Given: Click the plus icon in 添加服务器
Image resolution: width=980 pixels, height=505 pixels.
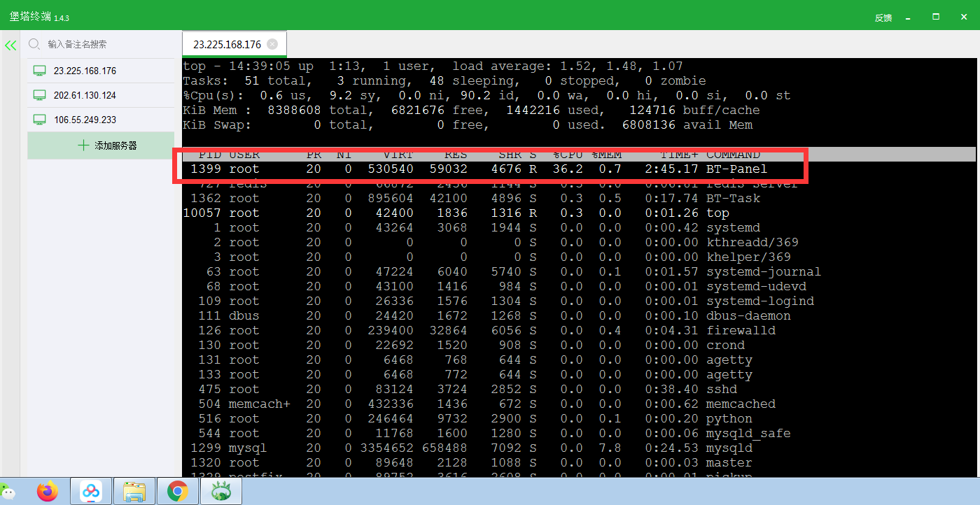Looking at the screenshot, I should point(83,145).
